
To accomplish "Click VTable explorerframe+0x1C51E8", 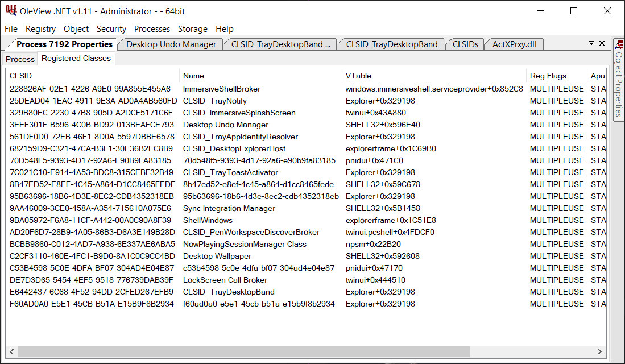I will pos(391,221).
